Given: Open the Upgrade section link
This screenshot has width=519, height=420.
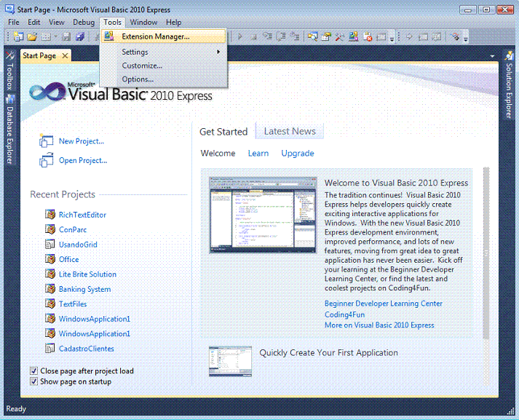Looking at the screenshot, I should (298, 154).
